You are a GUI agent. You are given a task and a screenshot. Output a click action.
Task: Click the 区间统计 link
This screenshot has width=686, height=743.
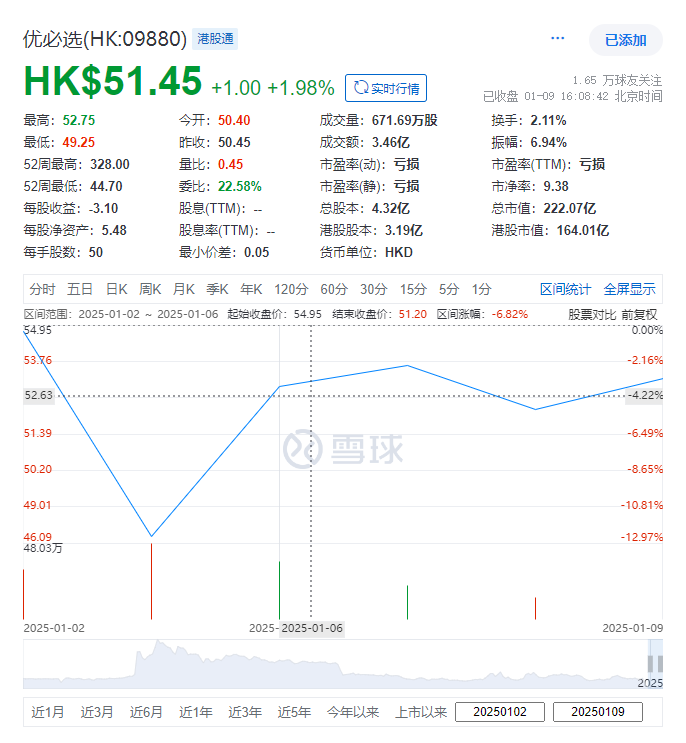[x=566, y=289]
